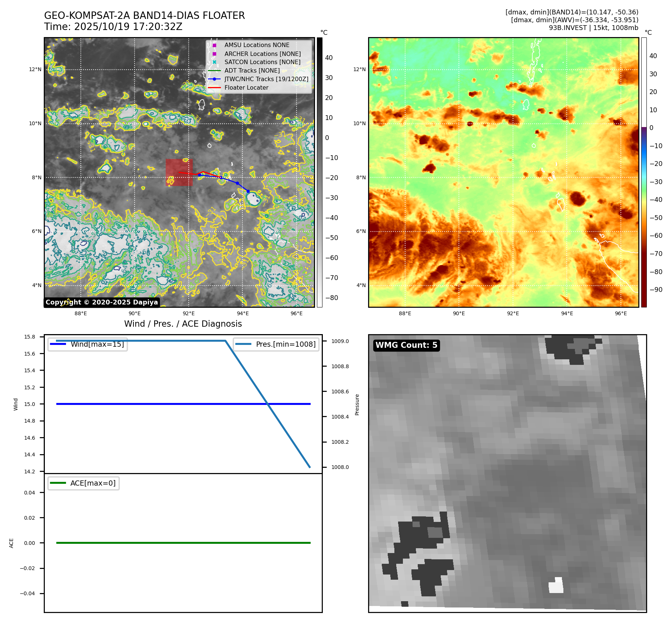
Task: Click the rainbow AWV temperature colorbar
Action: point(644,172)
